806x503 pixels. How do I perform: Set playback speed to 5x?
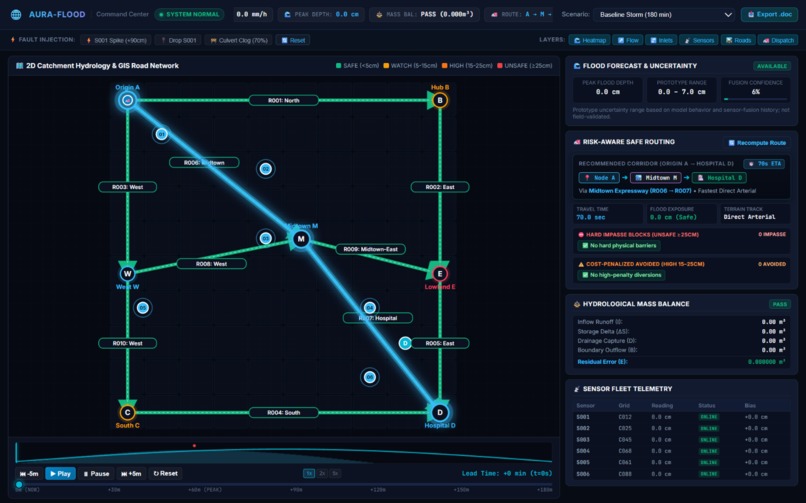click(335, 473)
